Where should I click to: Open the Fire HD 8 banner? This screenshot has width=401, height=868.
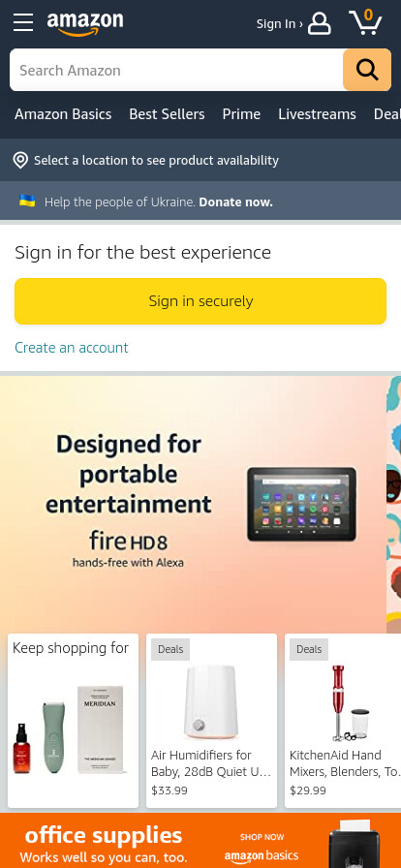coord(194,504)
